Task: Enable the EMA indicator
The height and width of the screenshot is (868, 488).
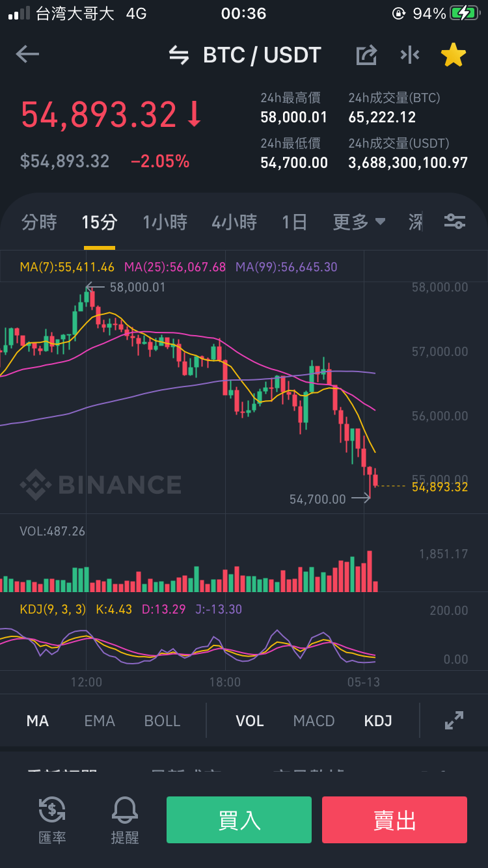Action: click(x=100, y=721)
